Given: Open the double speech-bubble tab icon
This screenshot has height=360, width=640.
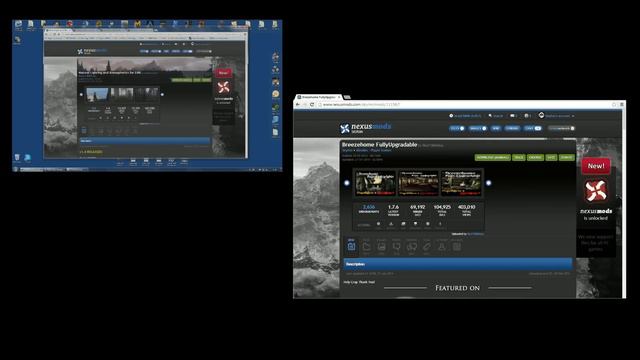Looking at the screenshot, I should (x=411, y=246).
